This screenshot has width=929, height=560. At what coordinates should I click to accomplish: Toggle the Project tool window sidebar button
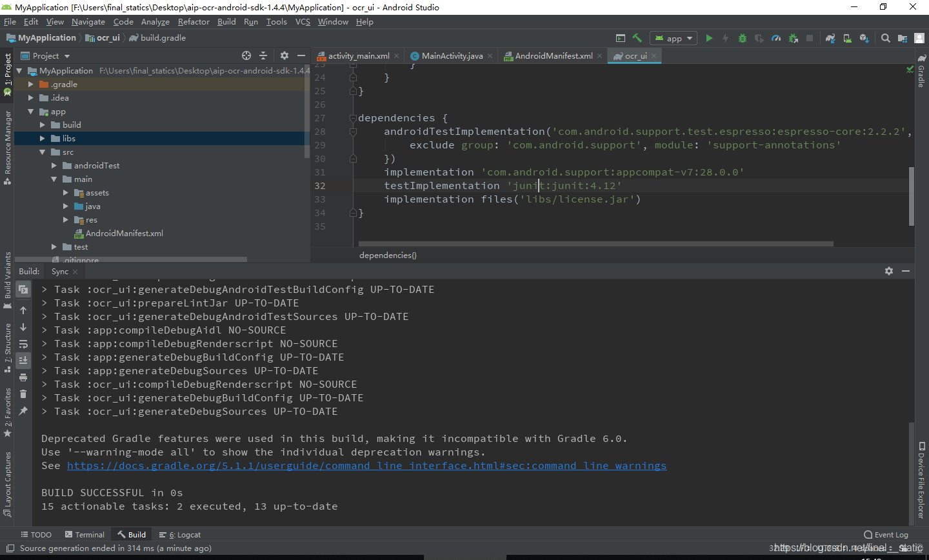pos(8,74)
